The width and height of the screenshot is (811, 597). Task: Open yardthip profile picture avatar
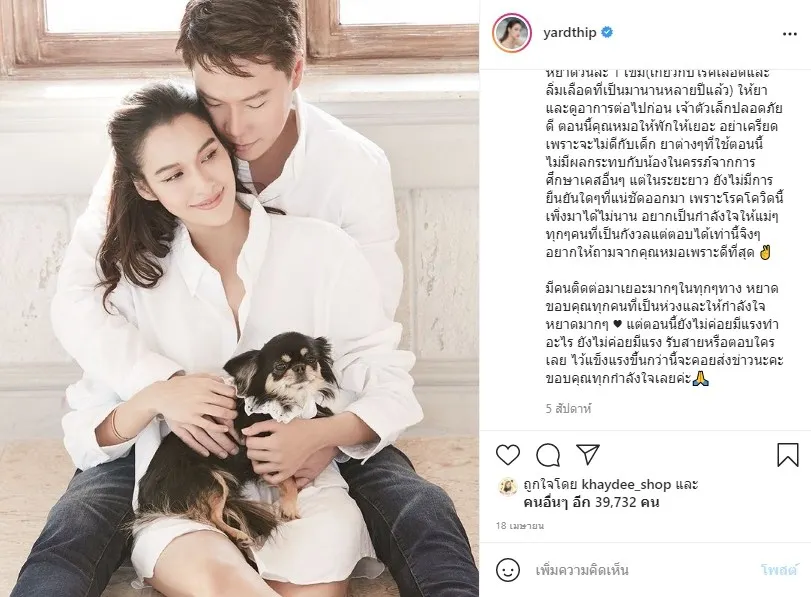pyautogui.click(x=512, y=33)
